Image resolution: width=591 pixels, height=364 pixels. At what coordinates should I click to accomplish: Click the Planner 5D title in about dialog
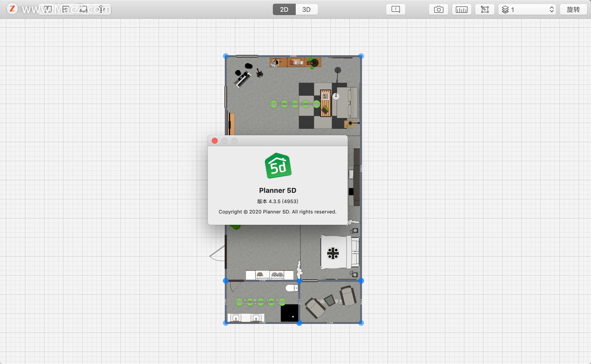pos(278,190)
